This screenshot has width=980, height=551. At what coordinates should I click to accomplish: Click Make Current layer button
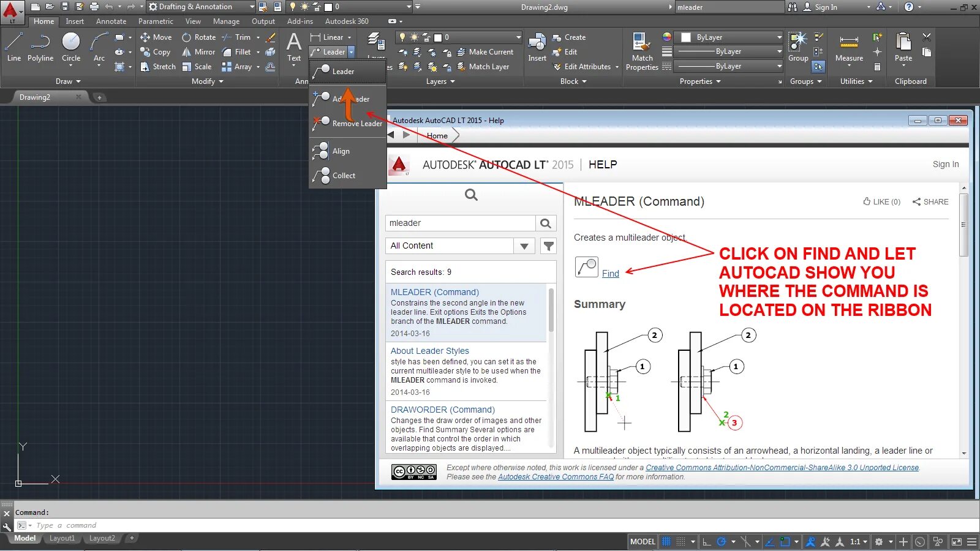coord(485,52)
